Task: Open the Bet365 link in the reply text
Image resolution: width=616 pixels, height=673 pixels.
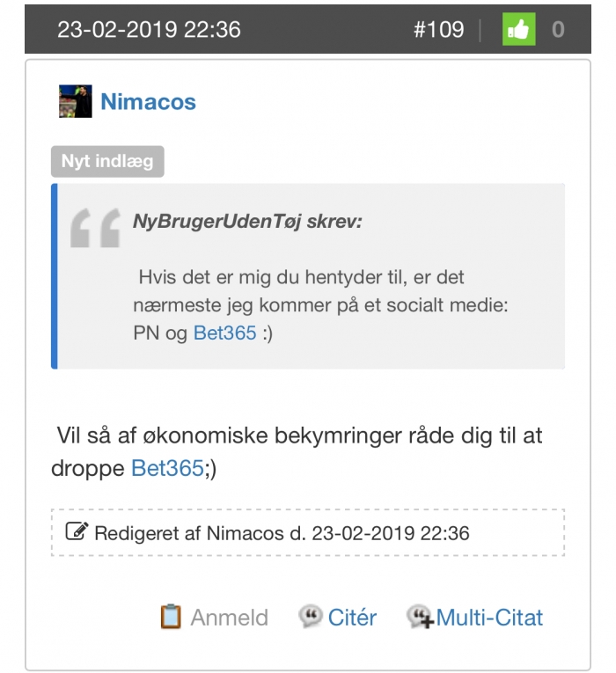Action: pyautogui.click(x=167, y=468)
